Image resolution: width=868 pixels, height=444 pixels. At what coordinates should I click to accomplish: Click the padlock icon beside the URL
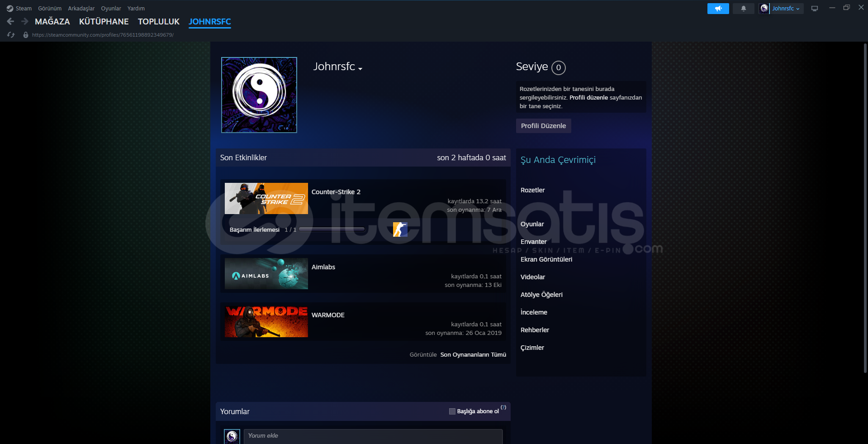26,35
